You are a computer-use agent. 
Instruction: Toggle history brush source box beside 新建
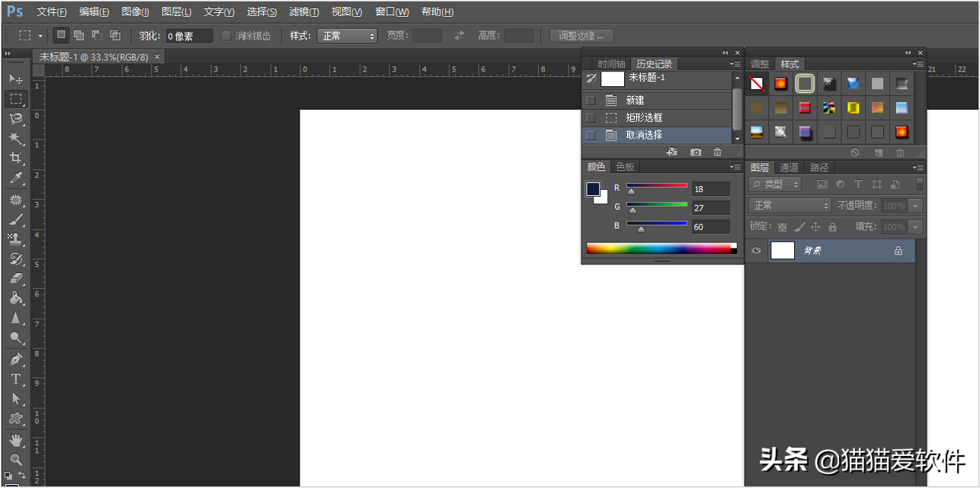pyautogui.click(x=591, y=100)
